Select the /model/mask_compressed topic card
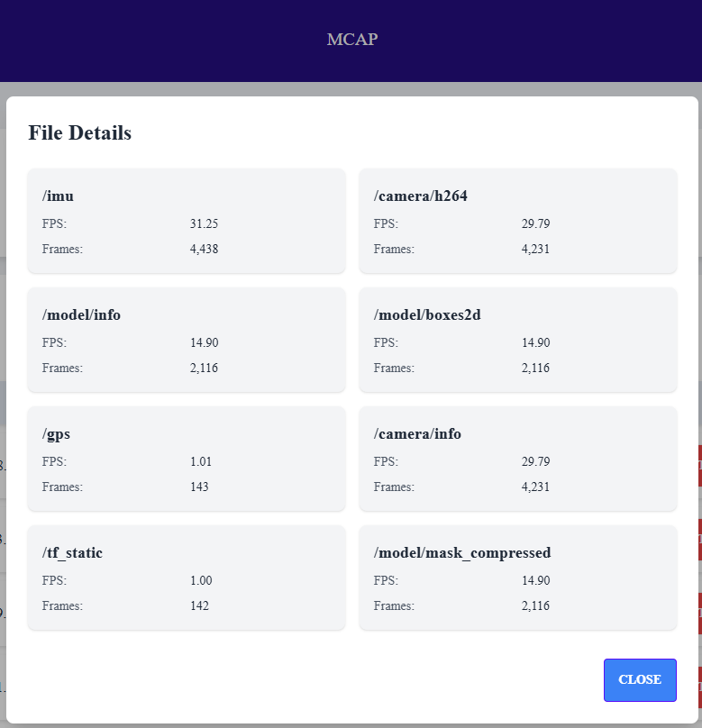This screenshot has width=702, height=728. [x=518, y=578]
